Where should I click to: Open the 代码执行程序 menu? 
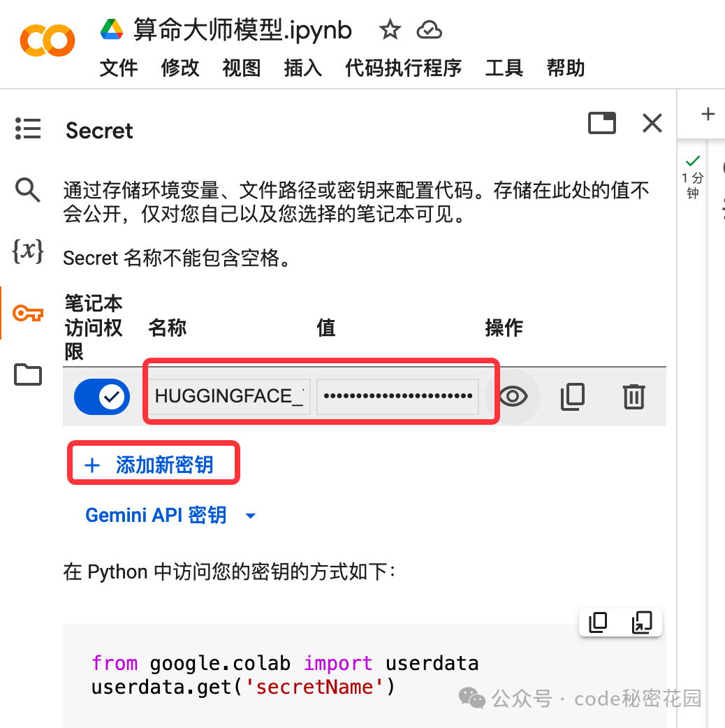tap(403, 68)
